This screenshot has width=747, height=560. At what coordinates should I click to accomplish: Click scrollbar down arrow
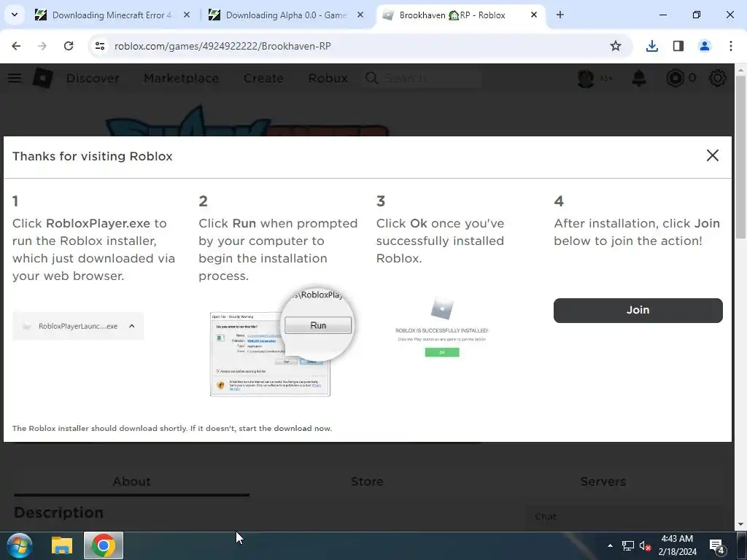click(740, 525)
